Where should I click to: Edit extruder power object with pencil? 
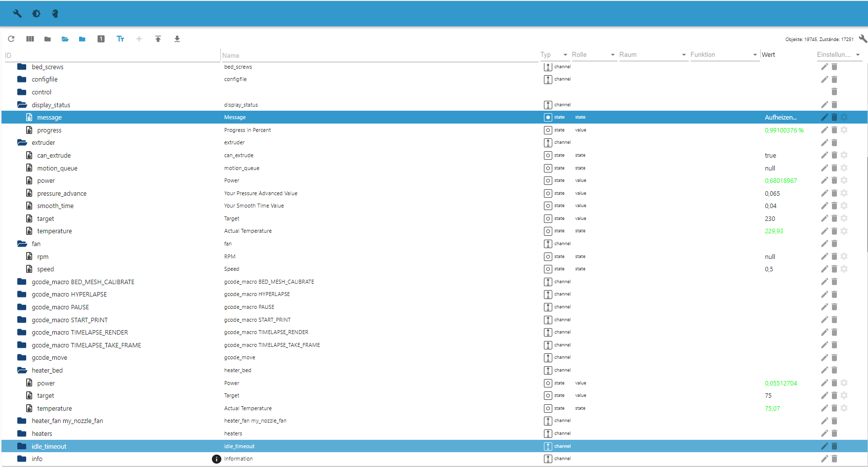coord(825,180)
